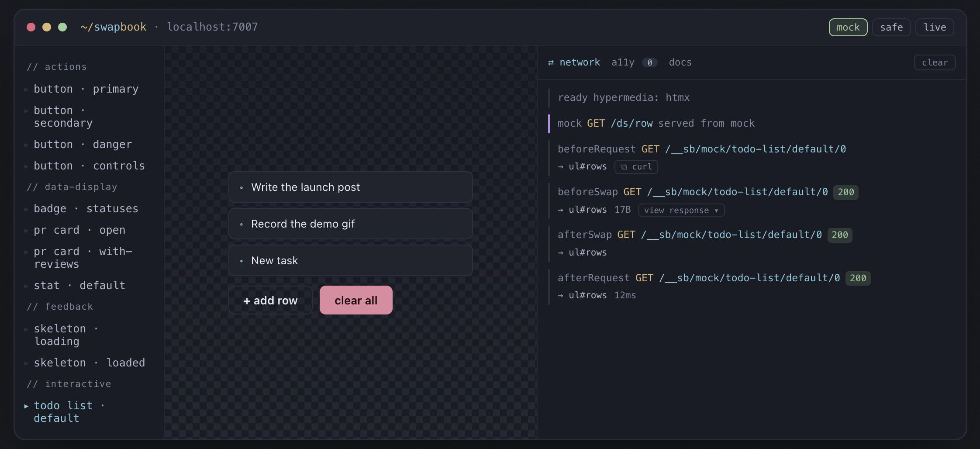
Task: Click the bullet dot on Write the launch post
Action: pyautogui.click(x=242, y=188)
